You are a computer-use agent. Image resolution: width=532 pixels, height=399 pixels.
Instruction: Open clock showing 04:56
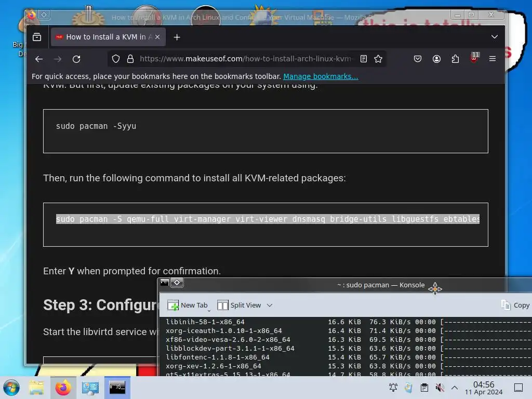(484, 388)
